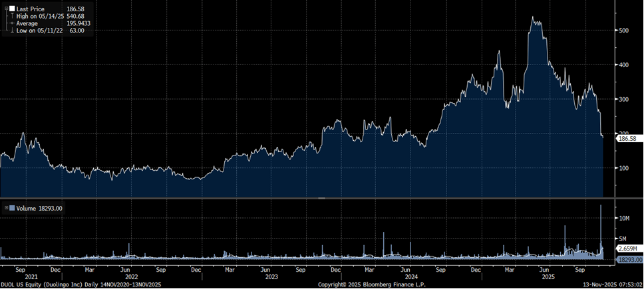Click the 400 y-axis label

[x=623, y=64]
